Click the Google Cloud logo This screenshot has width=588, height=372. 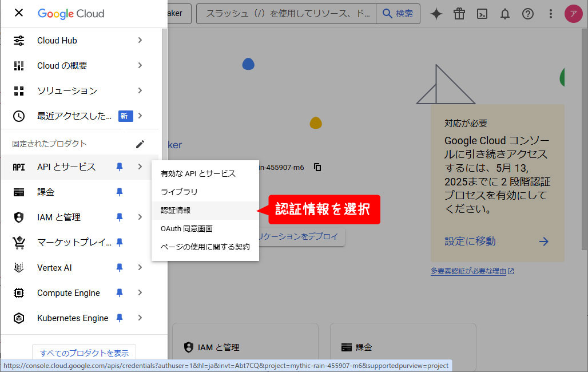71,14
